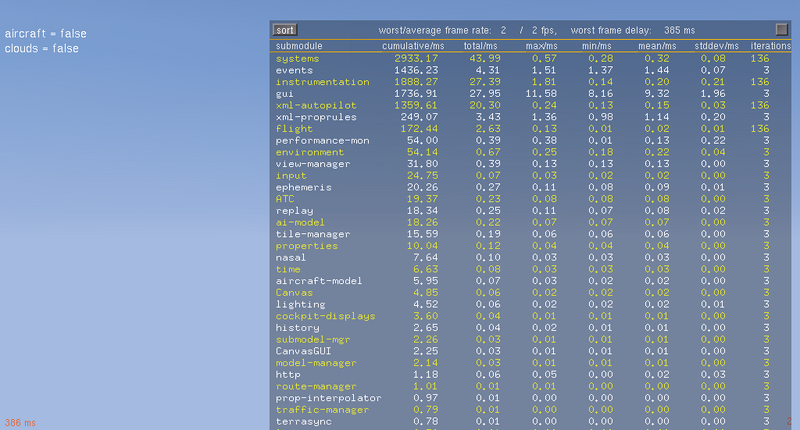
Task: Click the clouds = false overlay text
Action: (41, 48)
